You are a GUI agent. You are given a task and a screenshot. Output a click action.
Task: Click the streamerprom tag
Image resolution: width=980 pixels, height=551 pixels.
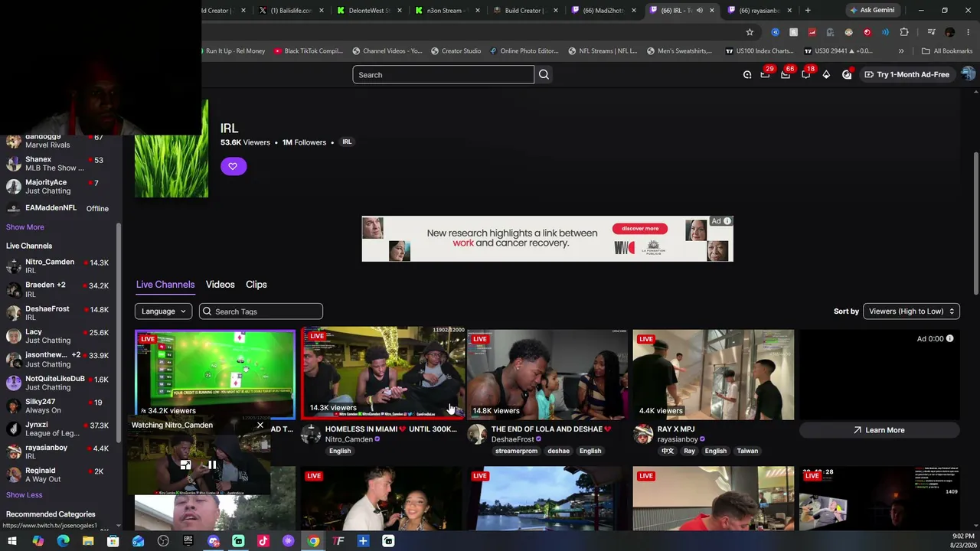pyautogui.click(x=516, y=451)
